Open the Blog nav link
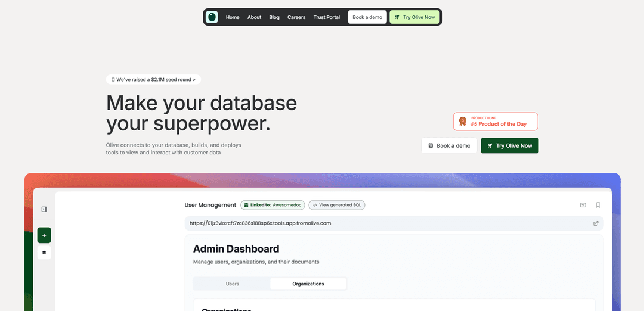 (x=274, y=17)
